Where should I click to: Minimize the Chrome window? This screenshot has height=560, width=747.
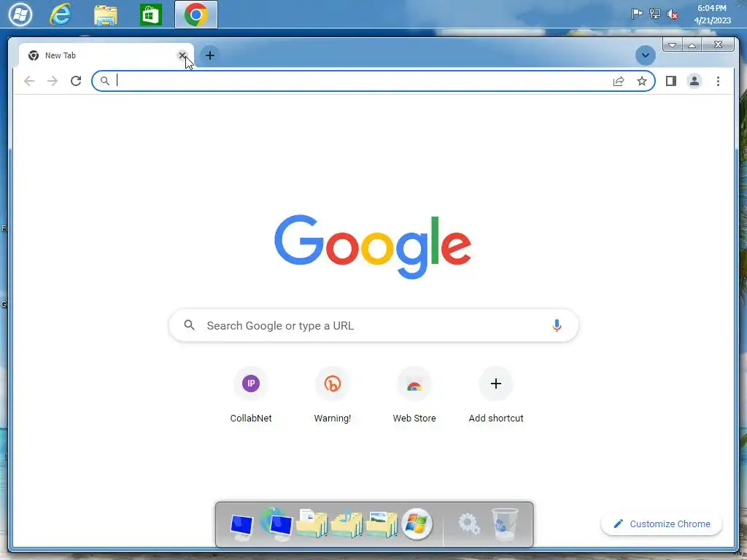672,44
